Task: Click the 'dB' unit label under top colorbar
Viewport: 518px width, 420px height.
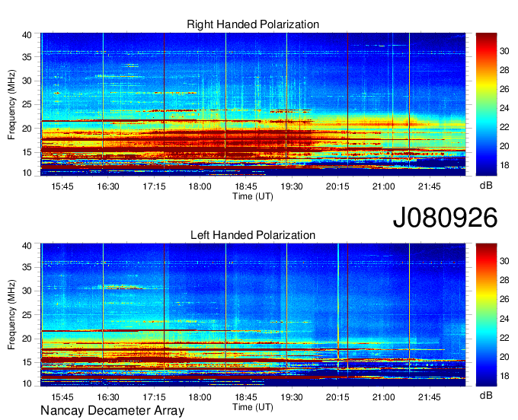Action: pos(486,186)
